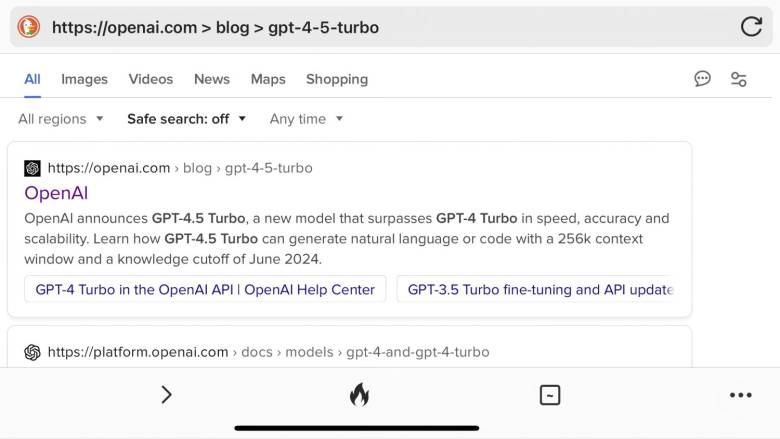Expand the Any time filter

coord(306,119)
